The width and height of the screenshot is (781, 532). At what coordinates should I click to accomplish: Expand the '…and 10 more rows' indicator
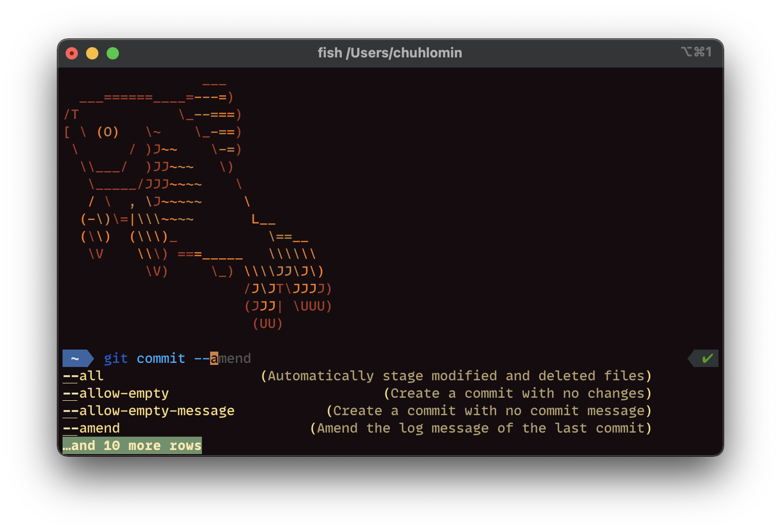(x=131, y=445)
